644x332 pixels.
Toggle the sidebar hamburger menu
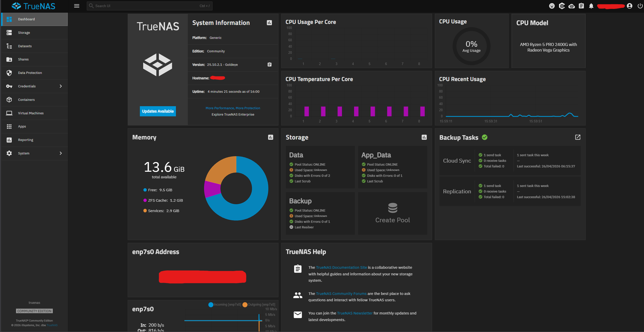77,6
